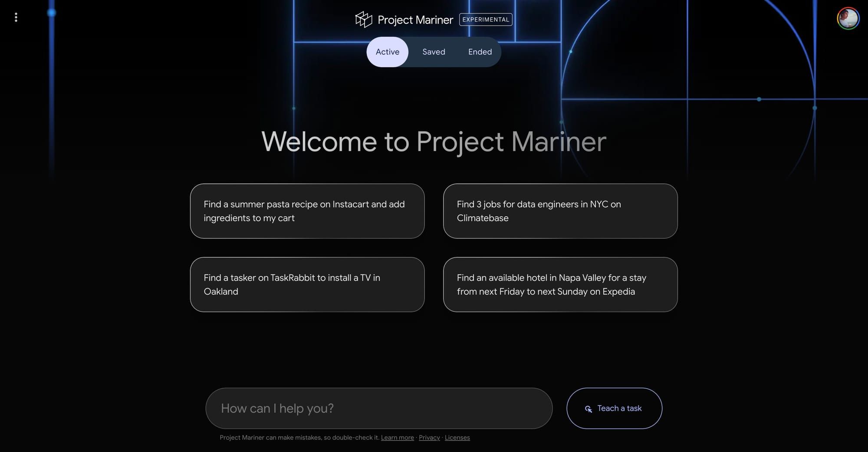This screenshot has height=452, width=868.
Task: Select the summer pasta recipe suggestion
Action: (x=307, y=211)
